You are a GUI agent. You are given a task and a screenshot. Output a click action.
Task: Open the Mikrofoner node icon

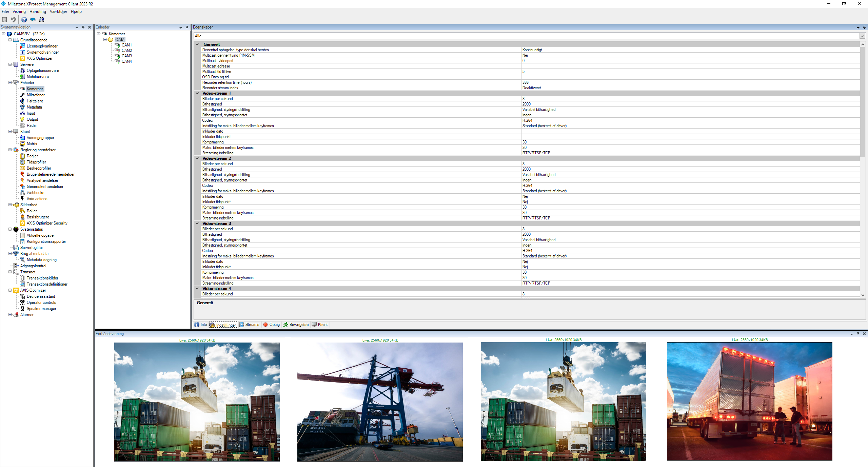[22, 95]
